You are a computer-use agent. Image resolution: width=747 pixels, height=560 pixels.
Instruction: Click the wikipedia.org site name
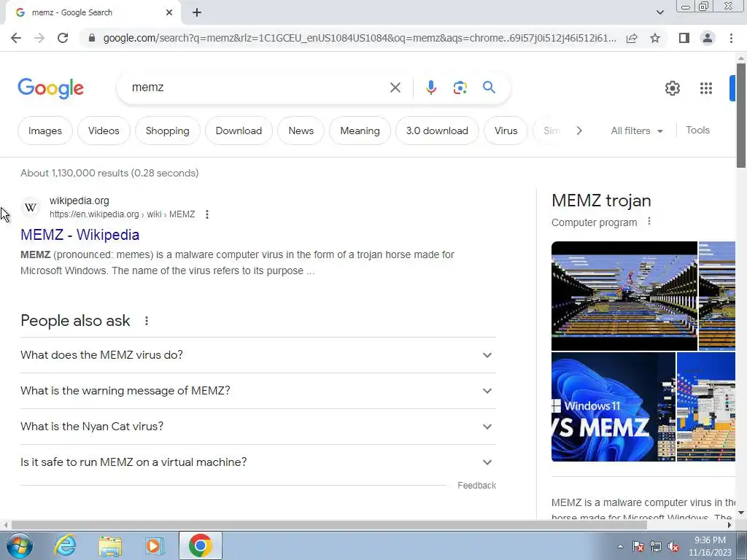[79, 201]
